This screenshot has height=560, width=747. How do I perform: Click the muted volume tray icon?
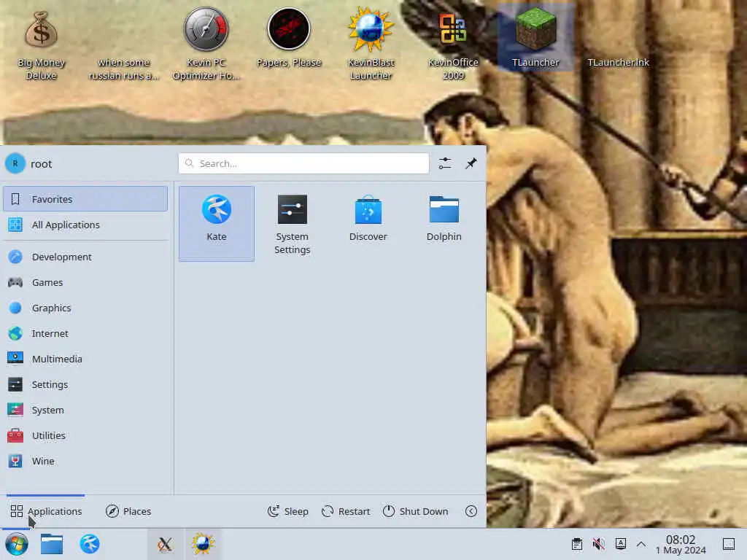pos(598,544)
